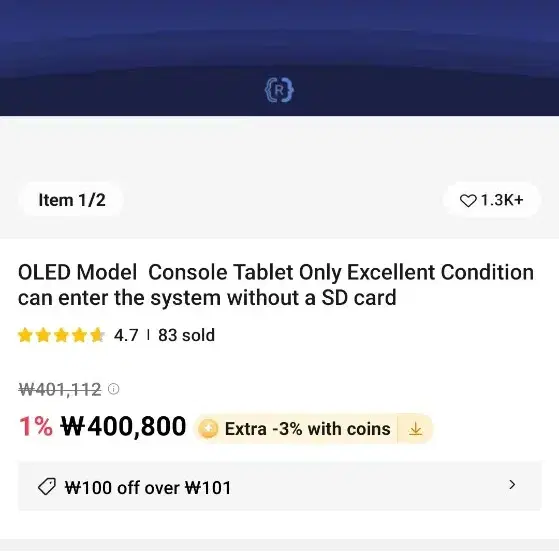559x559 pixels.
Task: Click the red 1% discount label
Action: 36,427
